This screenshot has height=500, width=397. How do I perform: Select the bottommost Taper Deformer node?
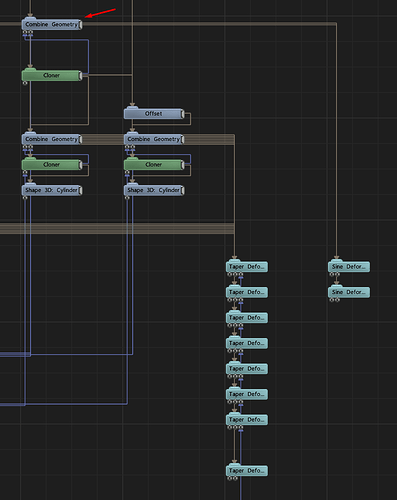click(x=247, y=471)
